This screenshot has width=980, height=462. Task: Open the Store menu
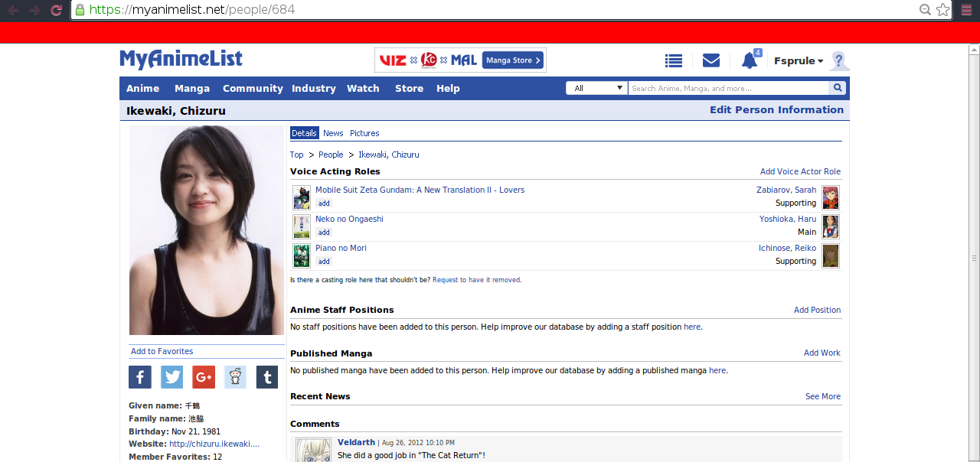410,88
